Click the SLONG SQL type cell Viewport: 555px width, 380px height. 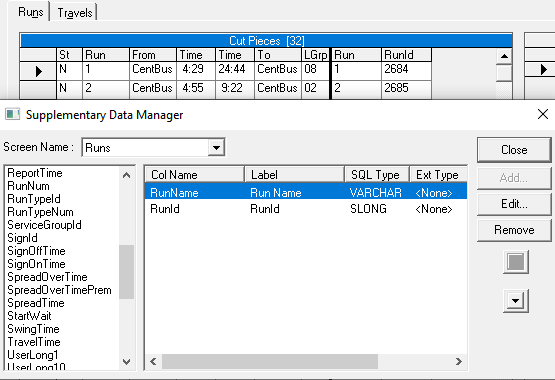click(368, 209)
